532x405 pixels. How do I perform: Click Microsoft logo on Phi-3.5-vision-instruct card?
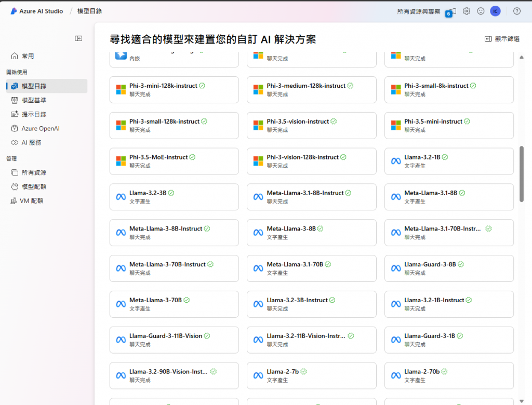(x=258, y=125)
